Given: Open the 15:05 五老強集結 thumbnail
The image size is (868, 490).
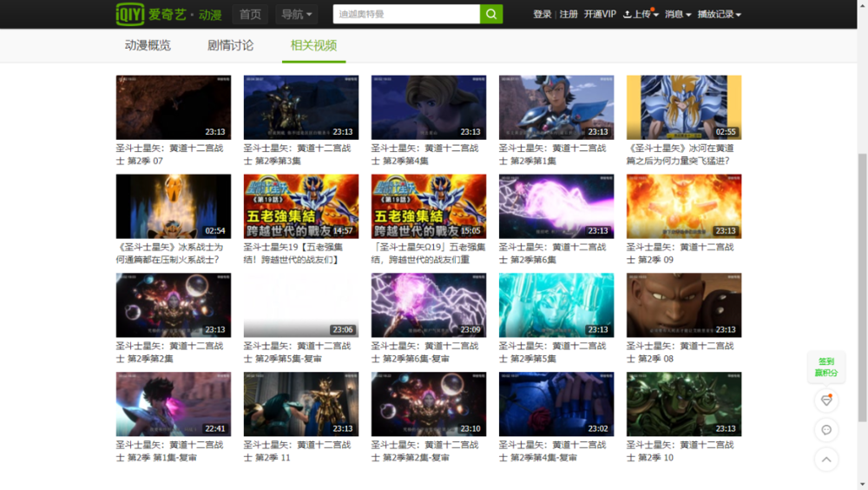Looking at the screenshot, I should tap(429, 206).
